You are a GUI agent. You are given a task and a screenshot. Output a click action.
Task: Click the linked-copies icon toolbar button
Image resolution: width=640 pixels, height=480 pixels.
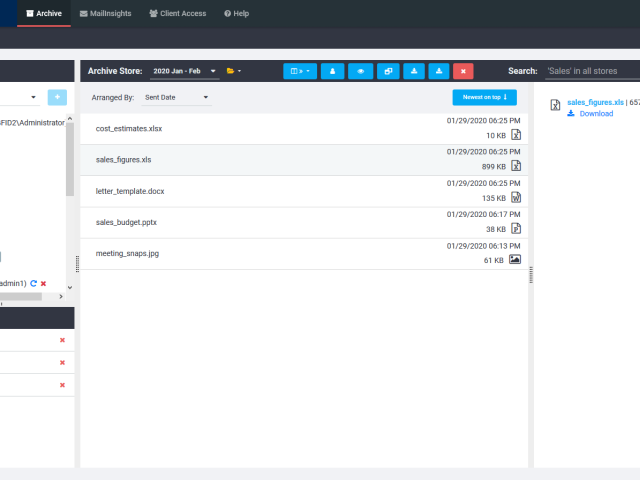click(x=388, y=71)
